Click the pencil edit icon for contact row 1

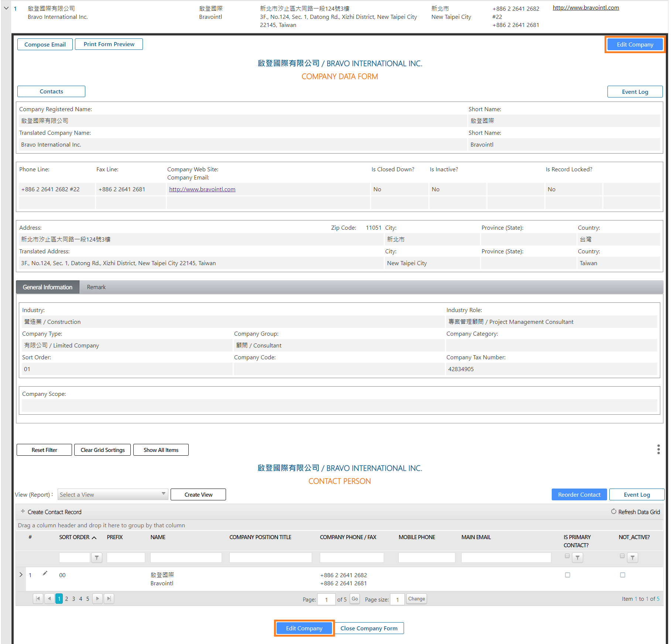(x=45, y=573)
